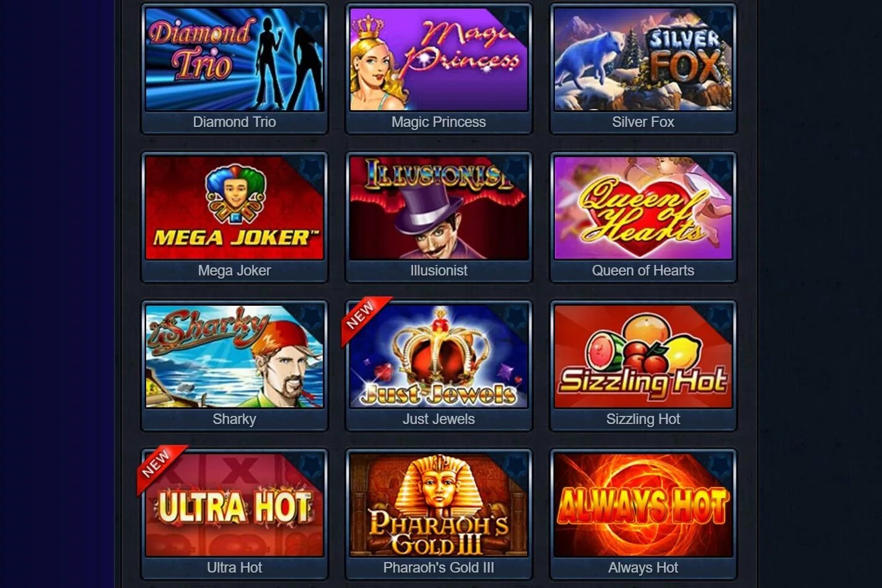Open the Illusionist game image

pyautogui.click(x=439, y=208)
